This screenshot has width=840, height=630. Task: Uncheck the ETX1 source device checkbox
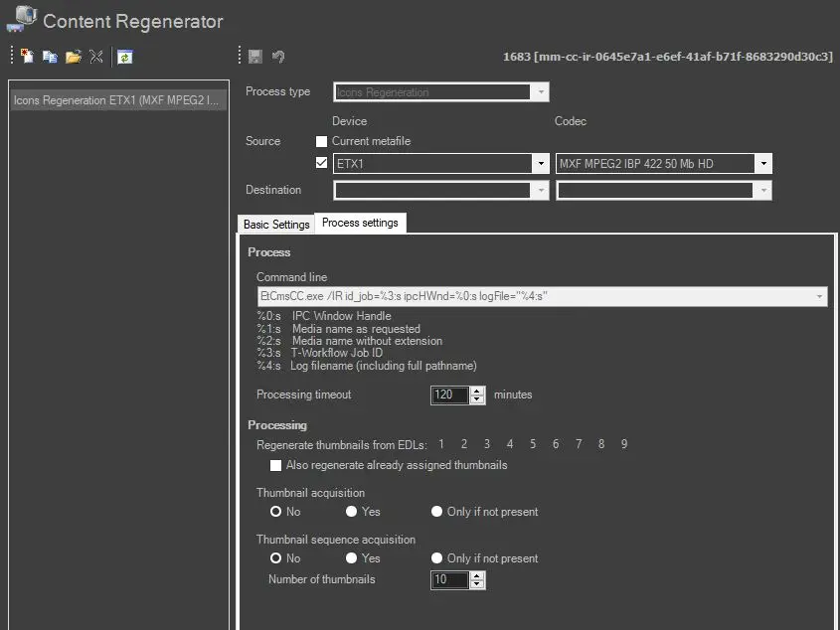[x=321, y=163]
